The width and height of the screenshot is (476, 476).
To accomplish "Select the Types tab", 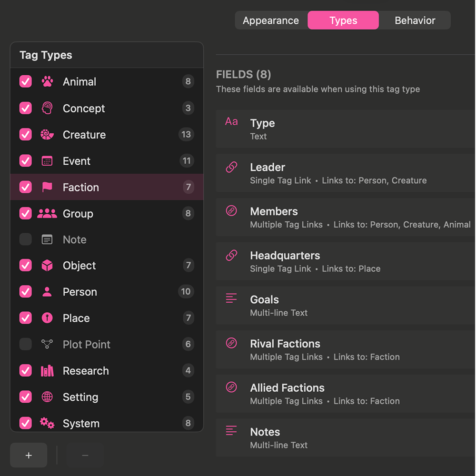I will tap(343, 20).
